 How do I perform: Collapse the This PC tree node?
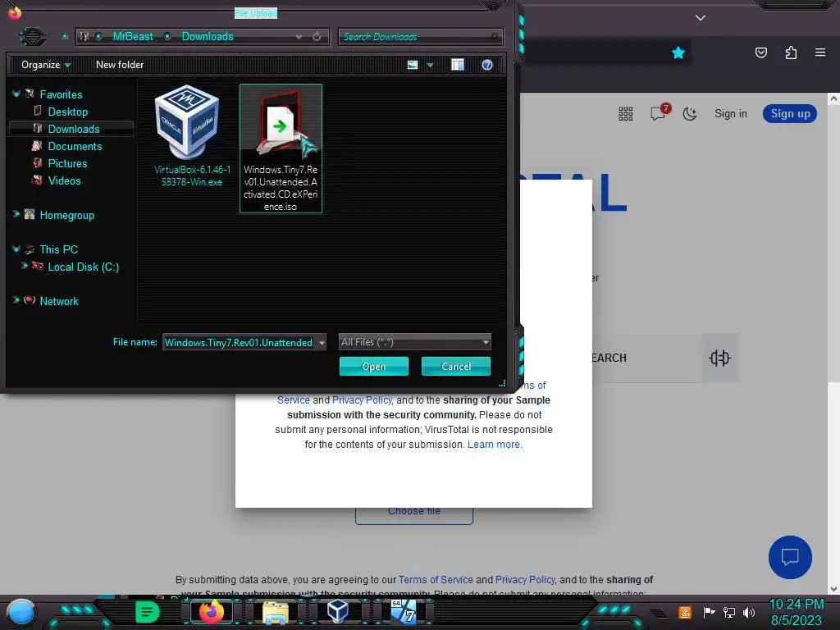pos(16,249)
